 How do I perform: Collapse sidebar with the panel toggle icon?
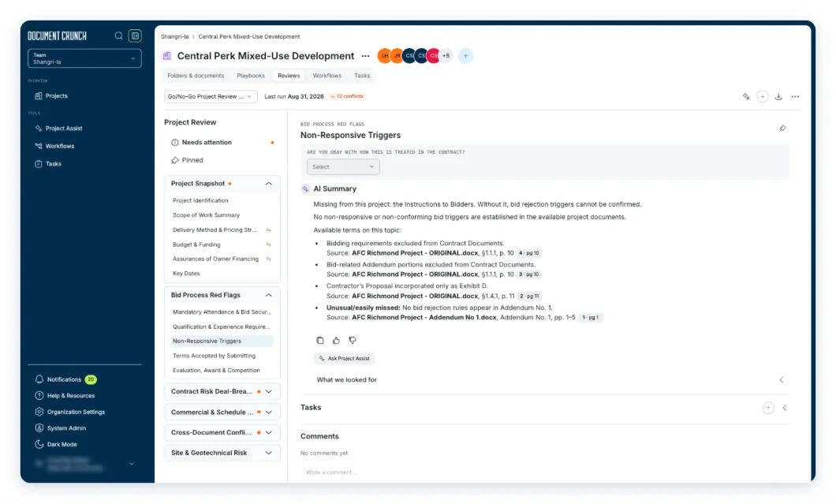click(x=135, y=35)
